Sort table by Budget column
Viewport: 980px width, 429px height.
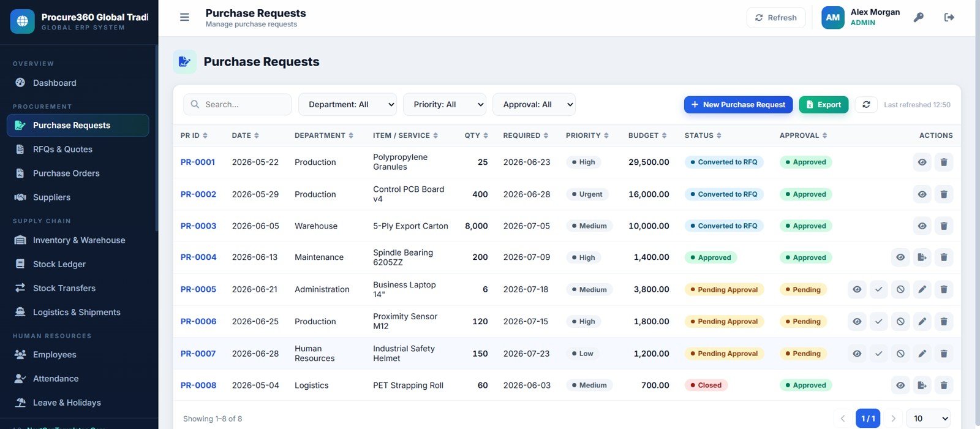(647, 135)
